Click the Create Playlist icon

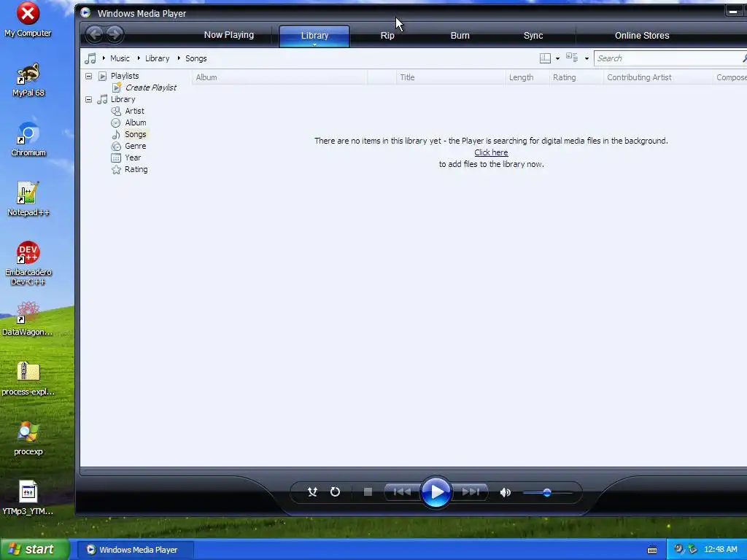(x=116, y=87)
